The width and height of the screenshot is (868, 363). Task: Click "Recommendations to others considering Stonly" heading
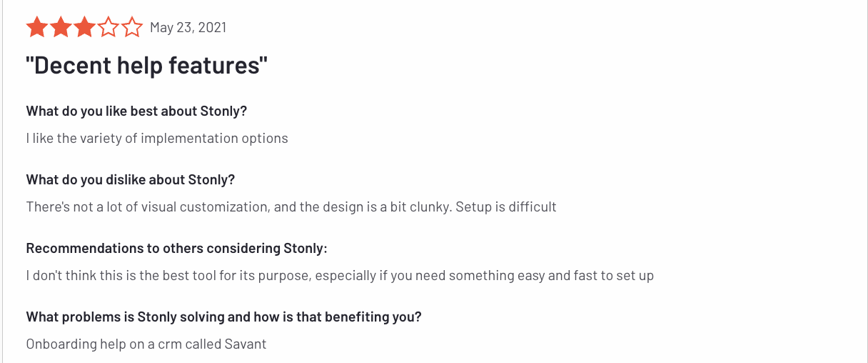point(177,248)
